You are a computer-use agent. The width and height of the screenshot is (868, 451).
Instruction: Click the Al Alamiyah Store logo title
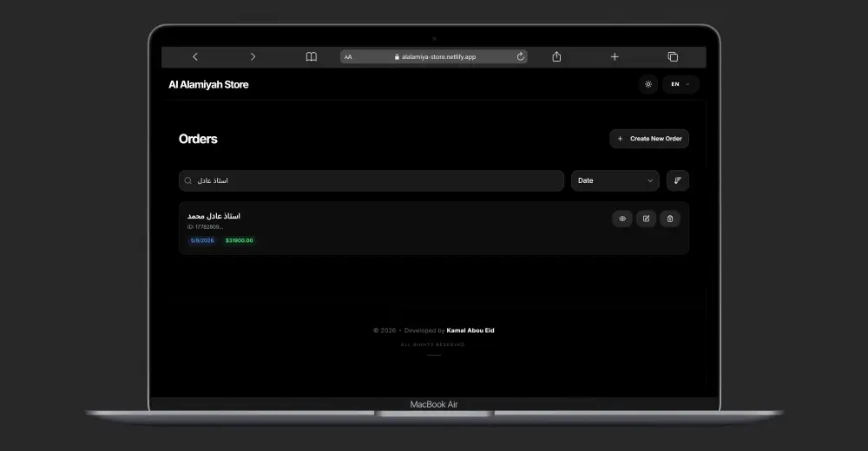[208, 85]
